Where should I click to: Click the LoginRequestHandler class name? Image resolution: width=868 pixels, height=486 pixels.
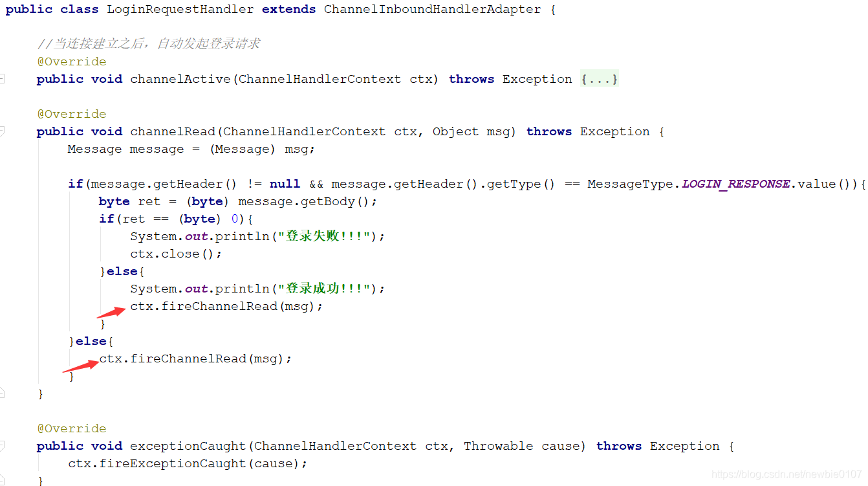tap(180, 9)
